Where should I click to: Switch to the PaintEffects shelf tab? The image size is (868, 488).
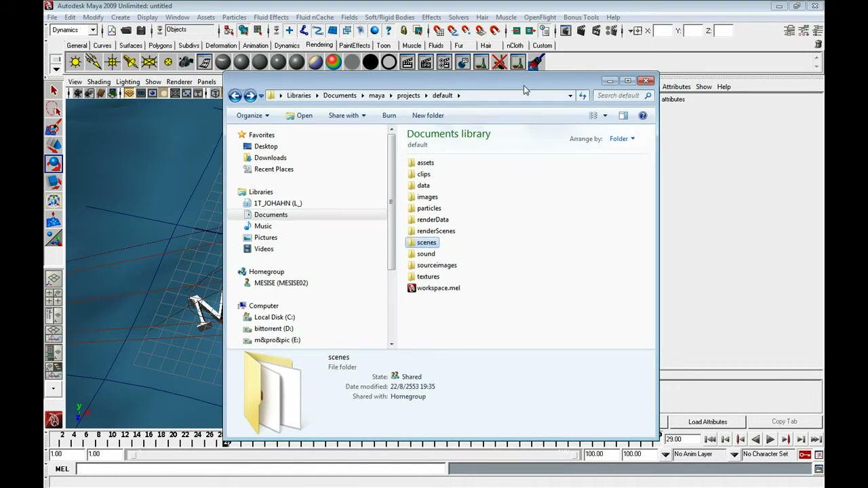pyautogui.click(x=355, y=45)
